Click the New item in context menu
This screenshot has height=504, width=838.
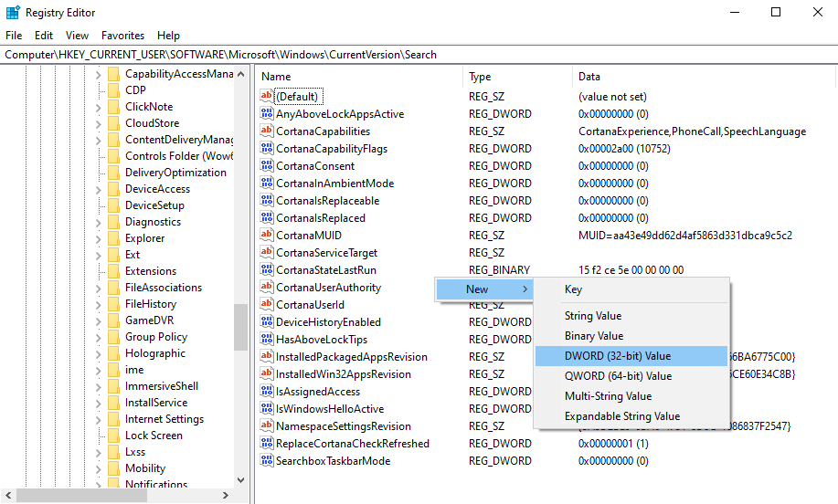(484, 289)
